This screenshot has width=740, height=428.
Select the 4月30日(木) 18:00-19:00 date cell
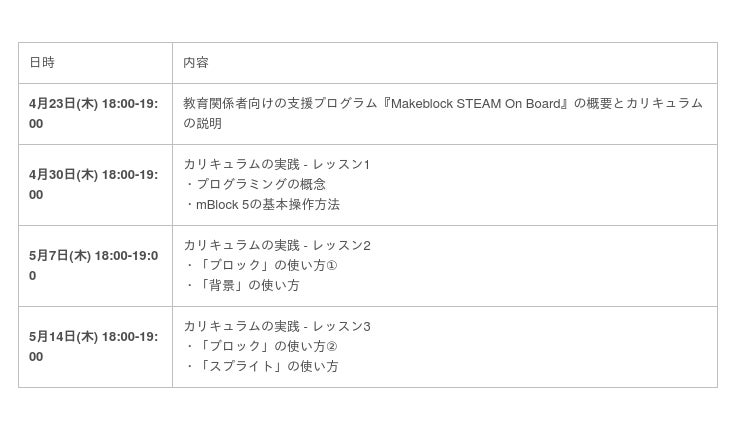pos(93,184)
